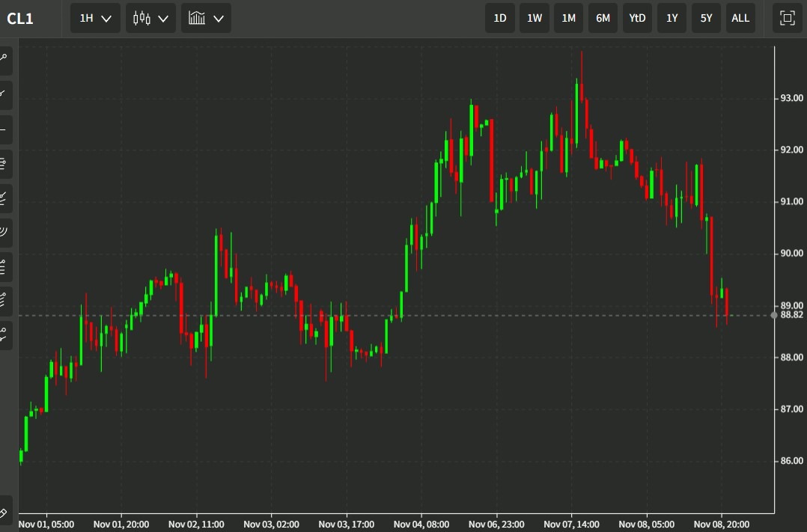807x532 pixels.
Task: Set chart range to 1W
Action: point(535,18)
